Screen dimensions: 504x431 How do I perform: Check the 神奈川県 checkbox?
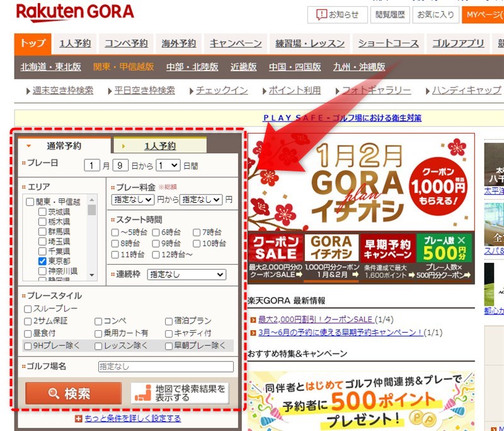[x=42, y=271]
